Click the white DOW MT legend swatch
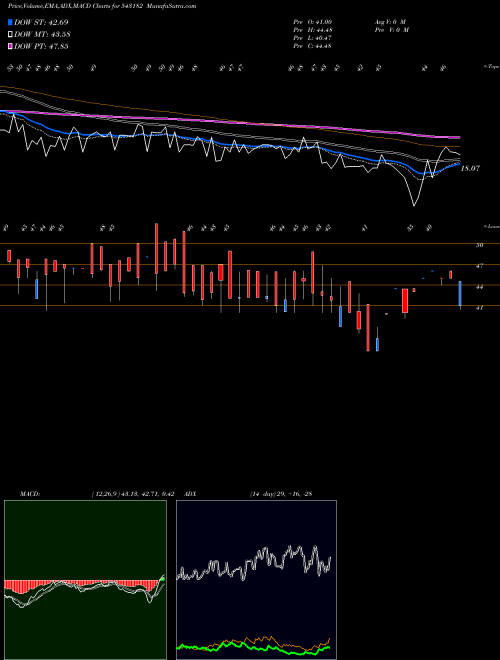Viewport: 500px width, 660px height. (10, 35)
